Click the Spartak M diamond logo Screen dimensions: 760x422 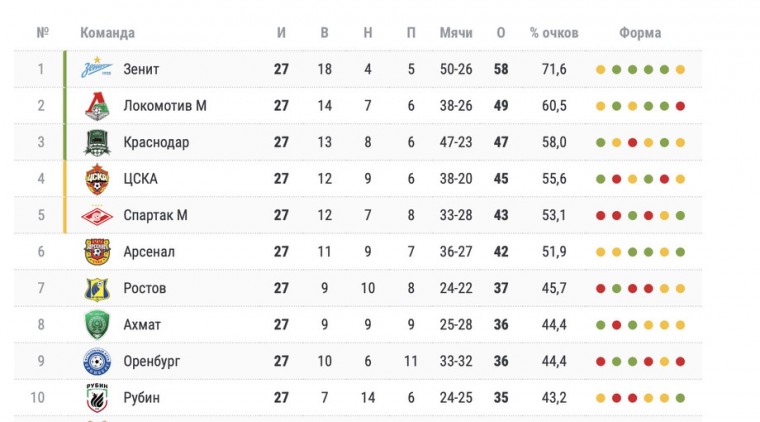point(97,216)
